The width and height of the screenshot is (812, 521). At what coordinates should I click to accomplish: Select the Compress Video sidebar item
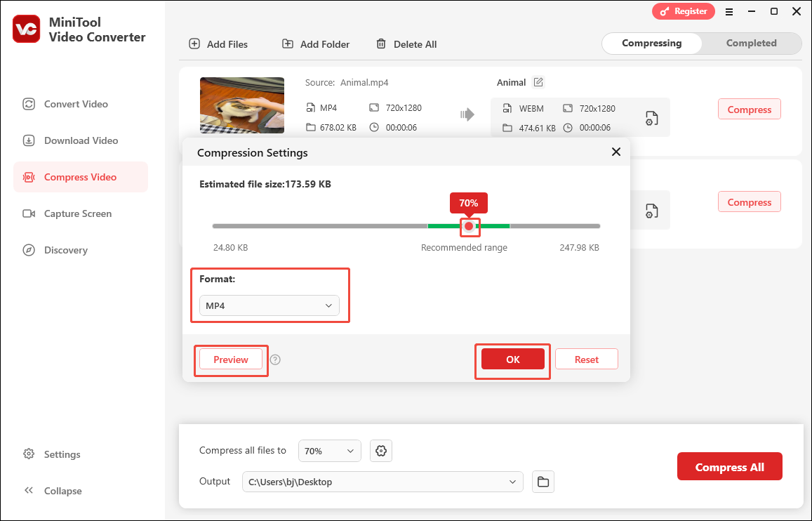pos(81,177)
